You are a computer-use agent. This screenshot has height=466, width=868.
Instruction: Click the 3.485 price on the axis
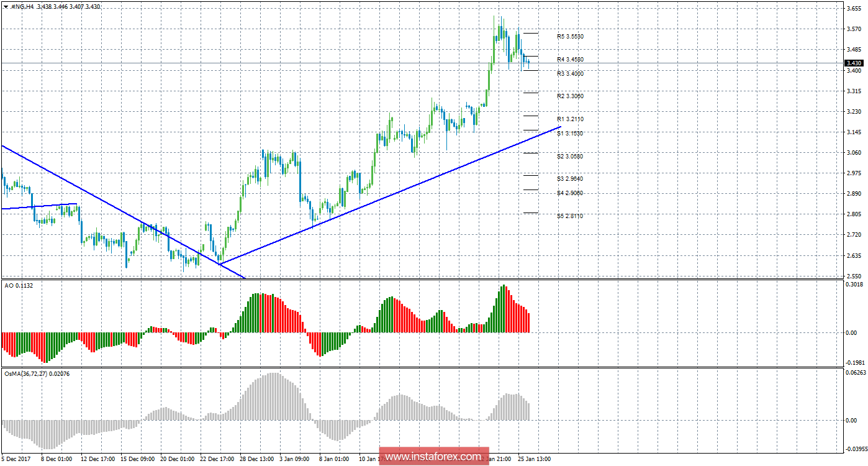[x=852, y=50]
